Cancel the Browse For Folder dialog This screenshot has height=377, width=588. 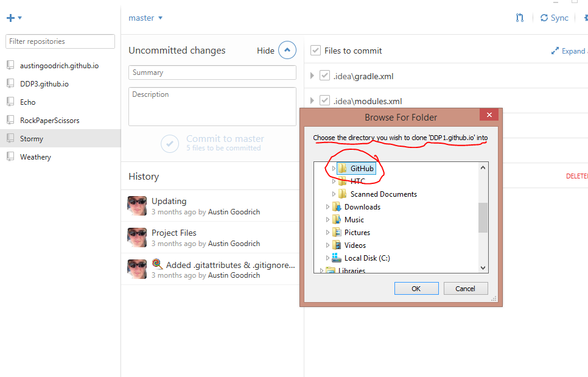tap(467, 289)
